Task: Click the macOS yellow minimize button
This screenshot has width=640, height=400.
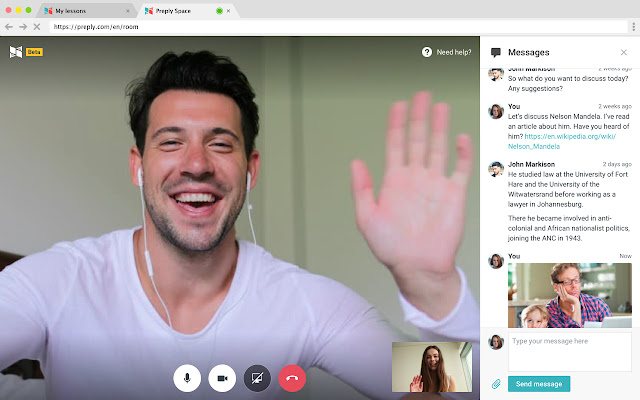Action: click(x=18, y=10)
